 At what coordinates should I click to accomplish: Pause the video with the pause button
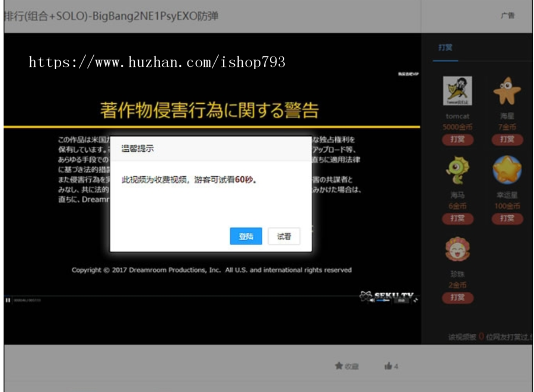point(8,301)
